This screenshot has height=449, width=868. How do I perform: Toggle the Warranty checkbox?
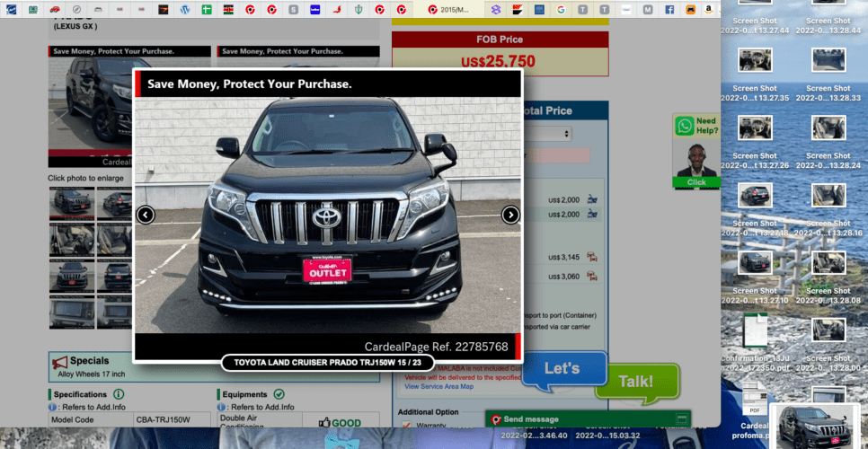407,426
